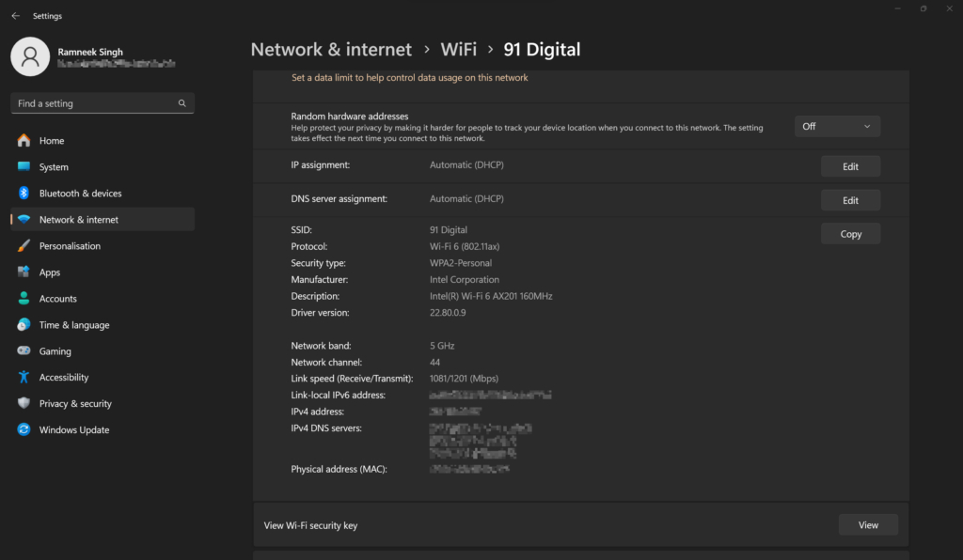Open Network & internet breadcrumb link

point(331,49)
